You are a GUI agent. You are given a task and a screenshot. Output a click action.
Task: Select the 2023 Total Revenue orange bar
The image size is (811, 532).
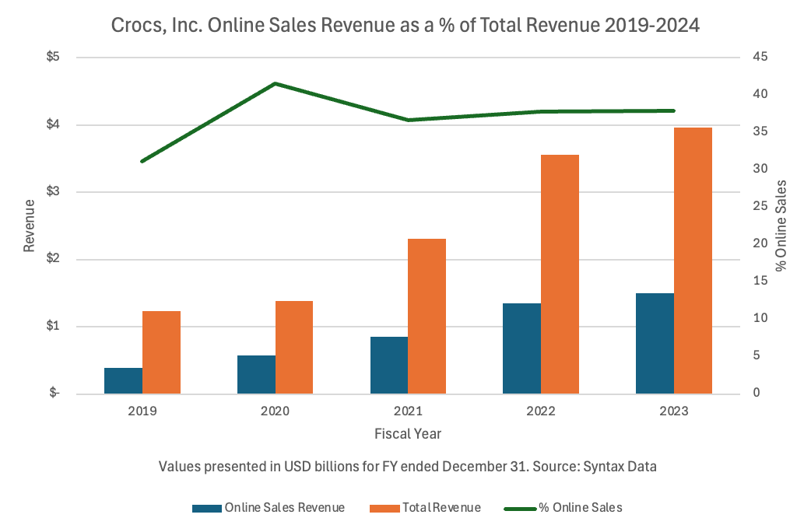tap(693, 257)
